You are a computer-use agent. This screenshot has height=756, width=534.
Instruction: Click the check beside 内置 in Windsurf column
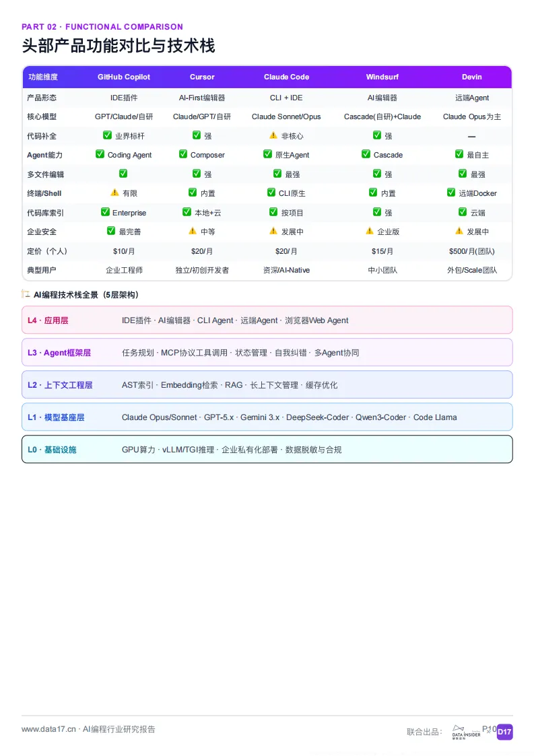(373, 193)
